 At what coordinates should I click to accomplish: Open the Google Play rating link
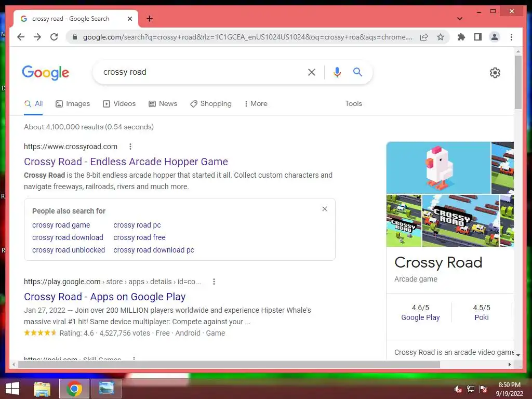tap(420, 317)
